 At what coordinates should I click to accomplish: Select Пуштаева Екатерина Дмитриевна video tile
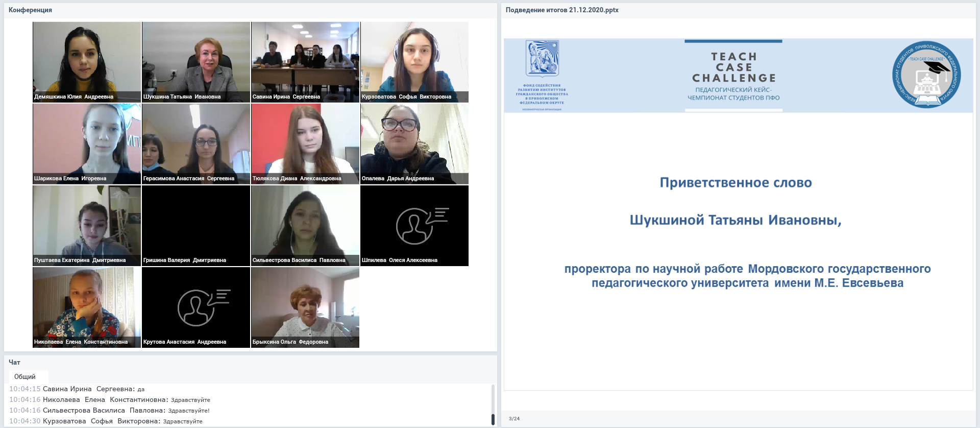[x=87, y=225]
